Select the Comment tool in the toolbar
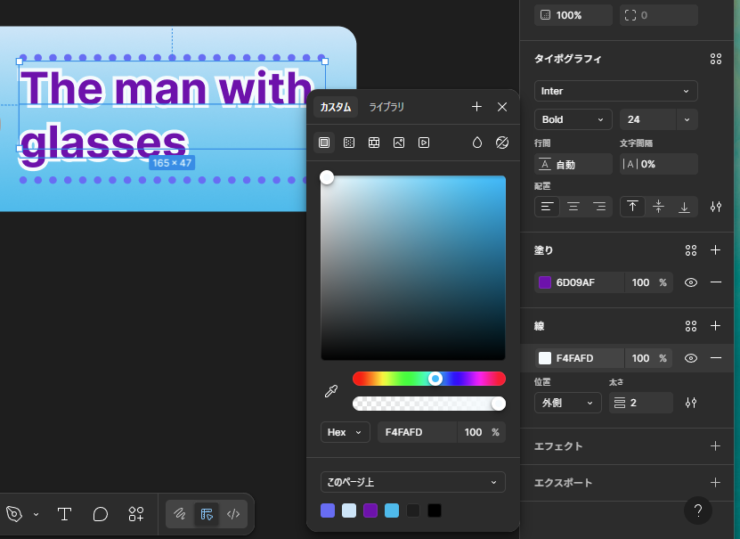The height and width of the screenshot is (539, 740). click(x=100, y=514)
